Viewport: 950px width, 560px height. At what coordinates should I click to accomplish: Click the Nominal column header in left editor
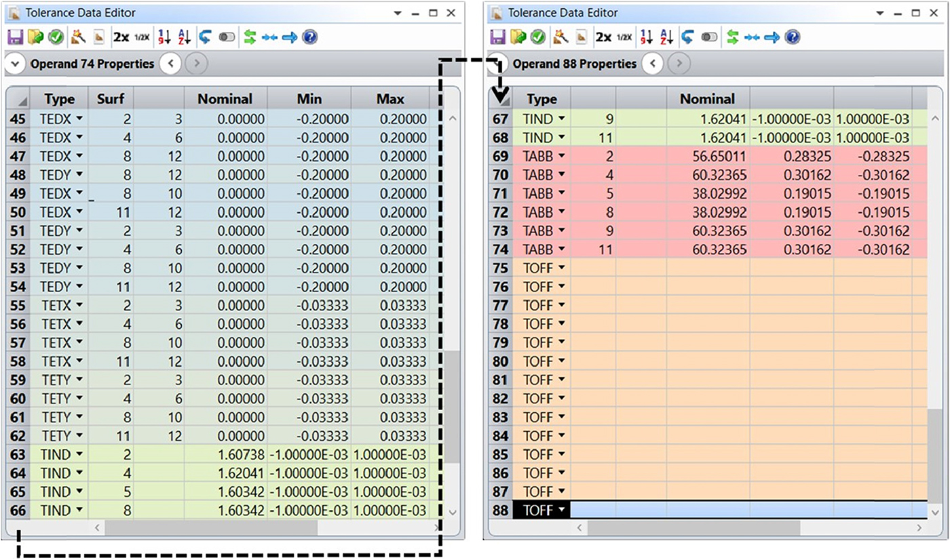tap(225, 99)
